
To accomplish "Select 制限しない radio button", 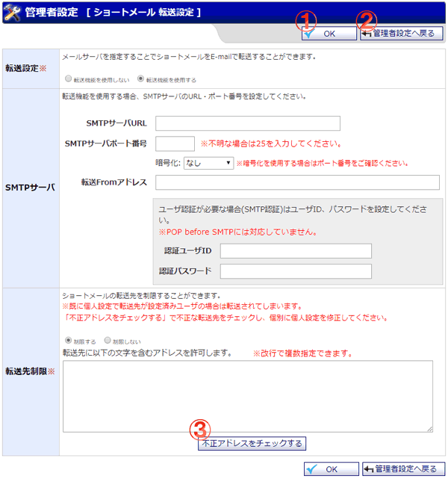I will [108, 340].
